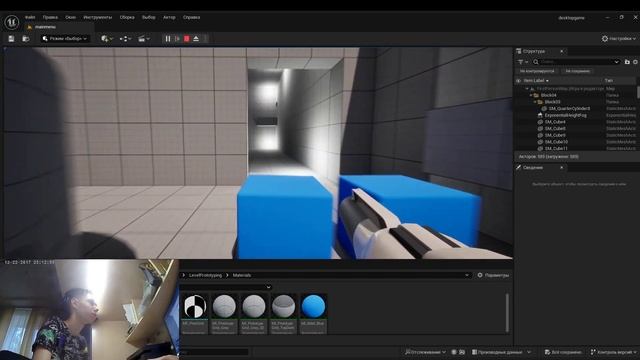The image size is (640, 360).
Task: Click the ExponentialHeightFog actor icon
Action: [x=540, y=116]
